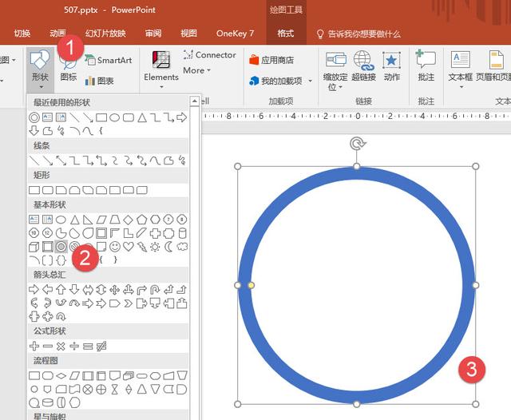This screenshot has width=511, height=420.
Task: Pick down arrow in 最近使用的形状
Action: pos(34,131)
